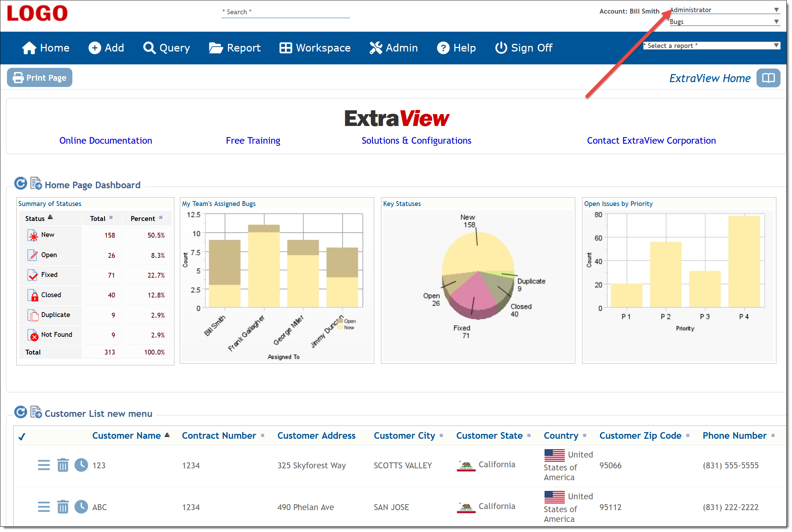Screen dimensions: 792x532
Task: Click the P 2 bar in priority chart
Action: pos(666,275)
